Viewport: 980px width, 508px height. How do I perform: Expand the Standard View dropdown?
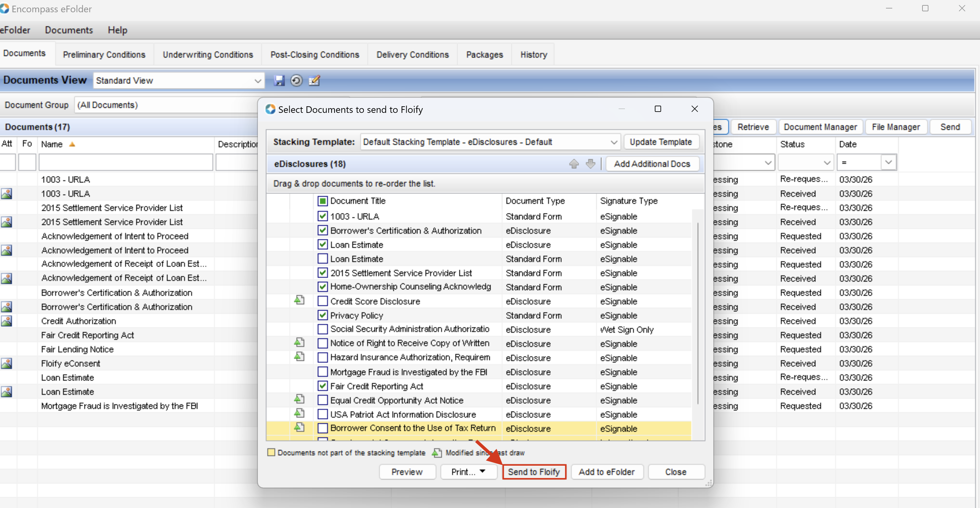[x=258, y=80]
